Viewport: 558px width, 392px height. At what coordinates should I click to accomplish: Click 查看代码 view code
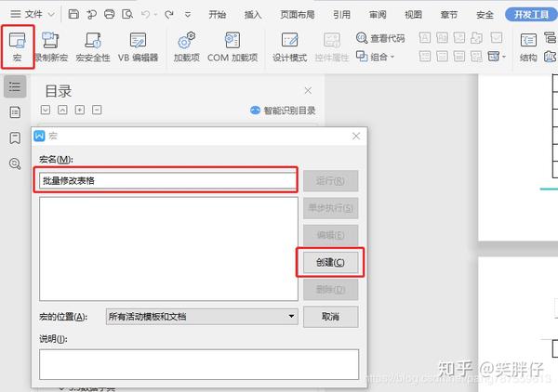pos(380,38)
